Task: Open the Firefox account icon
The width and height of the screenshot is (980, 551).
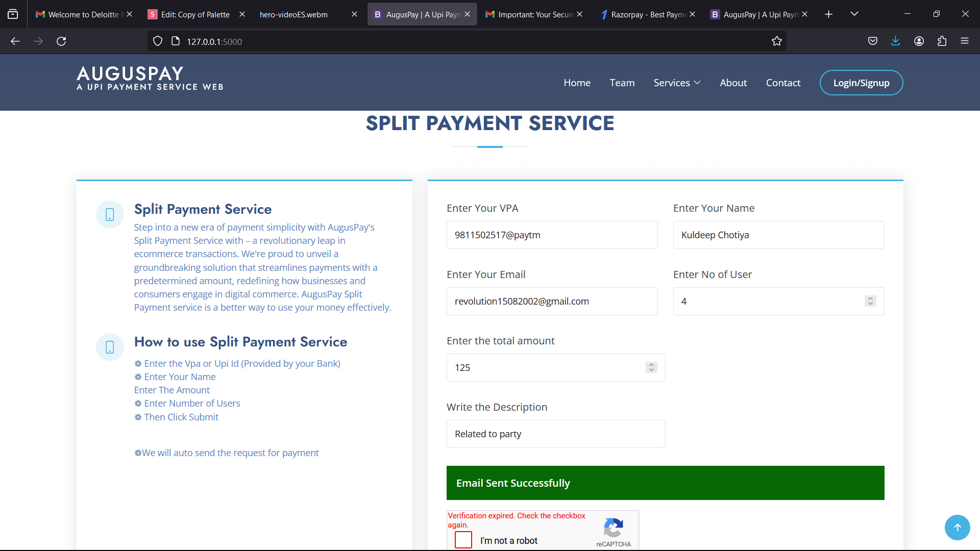Action: coord(919,41)
